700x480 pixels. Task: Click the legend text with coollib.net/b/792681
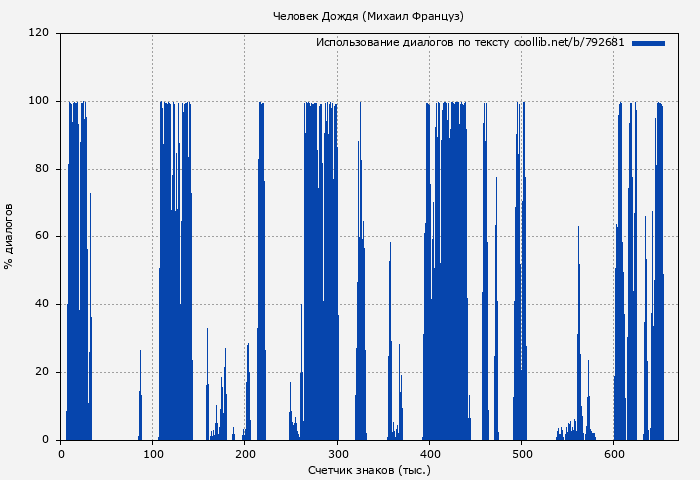click(x=469, y=43)
